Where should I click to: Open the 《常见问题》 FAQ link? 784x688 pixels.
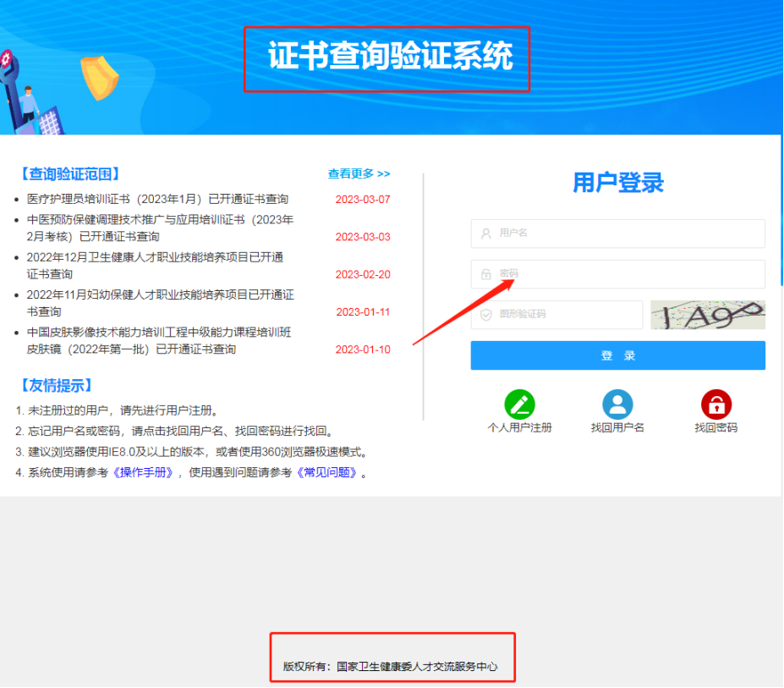tap(326, 472)
